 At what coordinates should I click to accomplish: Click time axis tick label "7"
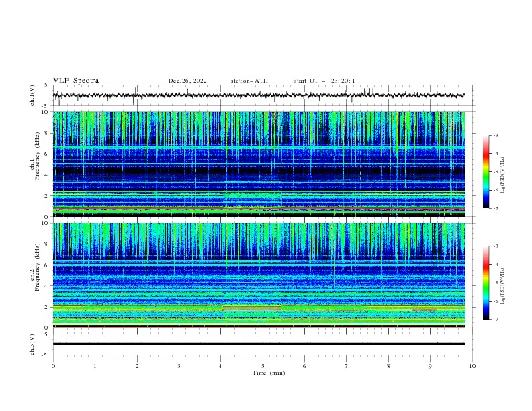(347, 366)
